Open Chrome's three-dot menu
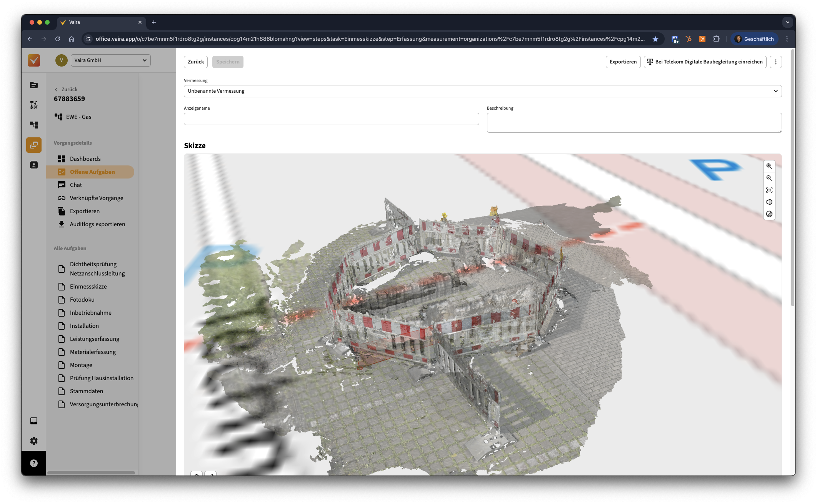 point(787,39)
